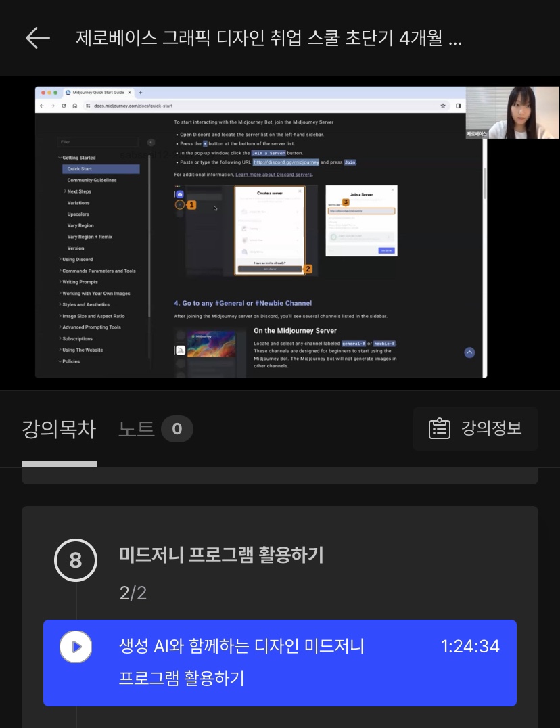
Task: Click Learn more about Discord servers link
Action: [274, 175]
